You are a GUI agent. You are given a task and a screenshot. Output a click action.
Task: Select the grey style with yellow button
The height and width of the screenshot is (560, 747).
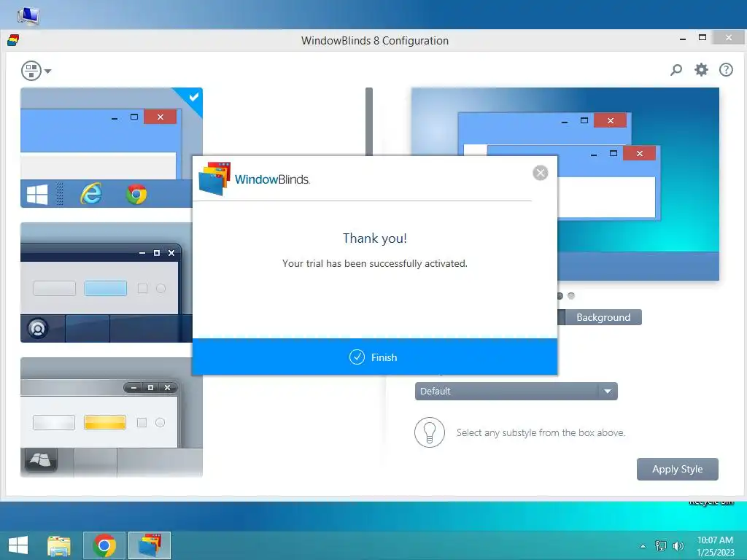click(x=111, y=417)
